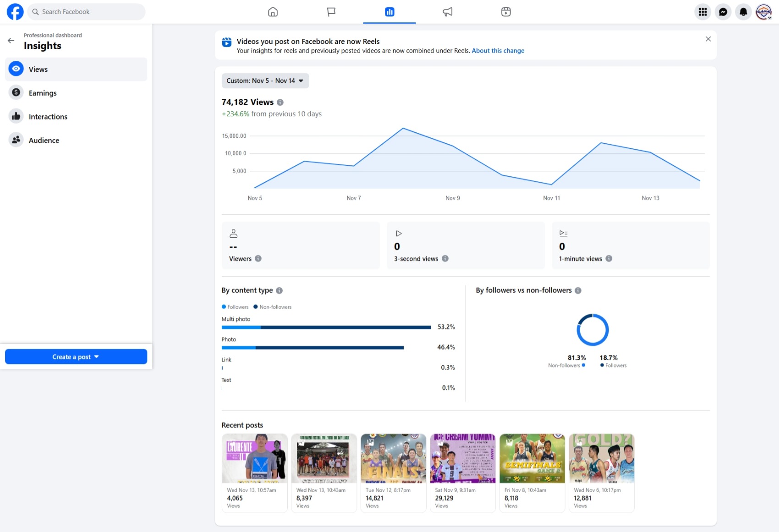Open the post from Wed Nov 13, 10:43am

click(x=324, y=473)
